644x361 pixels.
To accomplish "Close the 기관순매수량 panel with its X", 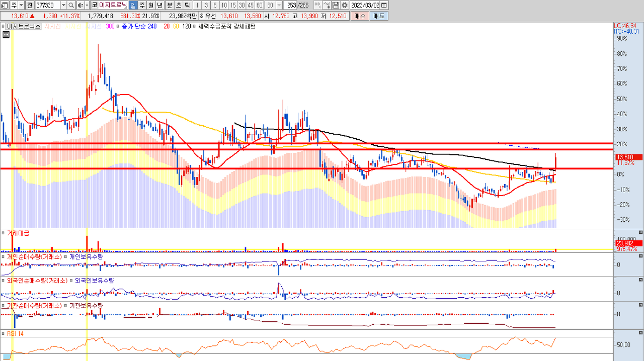I will [x=640, y=304].
